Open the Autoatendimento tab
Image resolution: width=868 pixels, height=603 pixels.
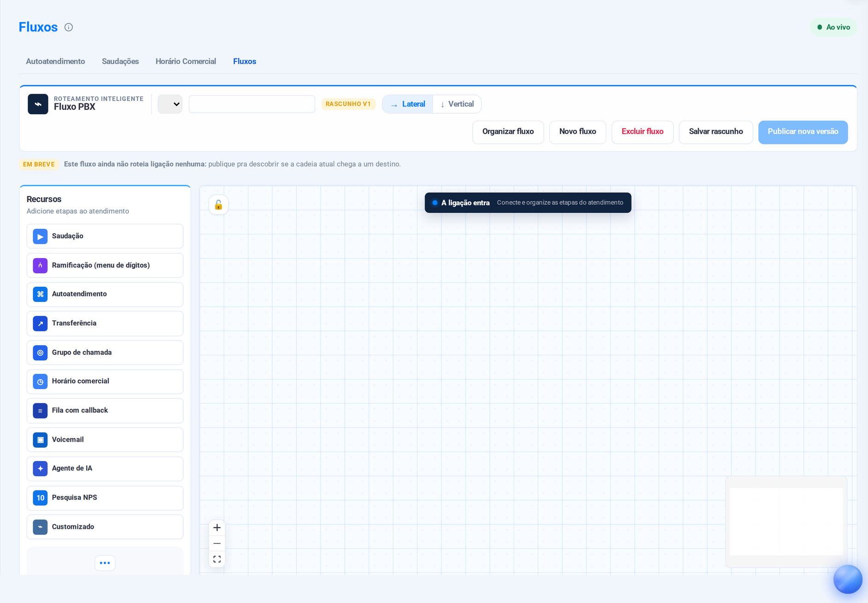[55, 61]
